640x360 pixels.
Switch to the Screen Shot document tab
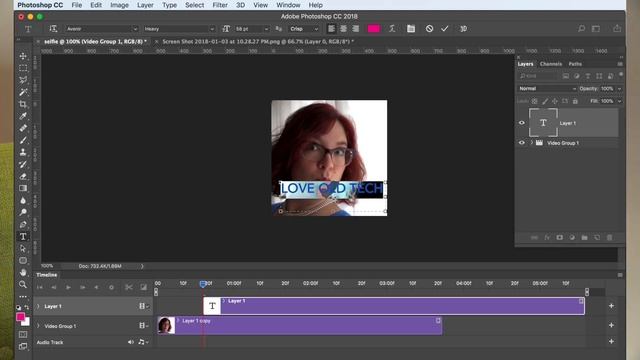(x=258, y=42)
